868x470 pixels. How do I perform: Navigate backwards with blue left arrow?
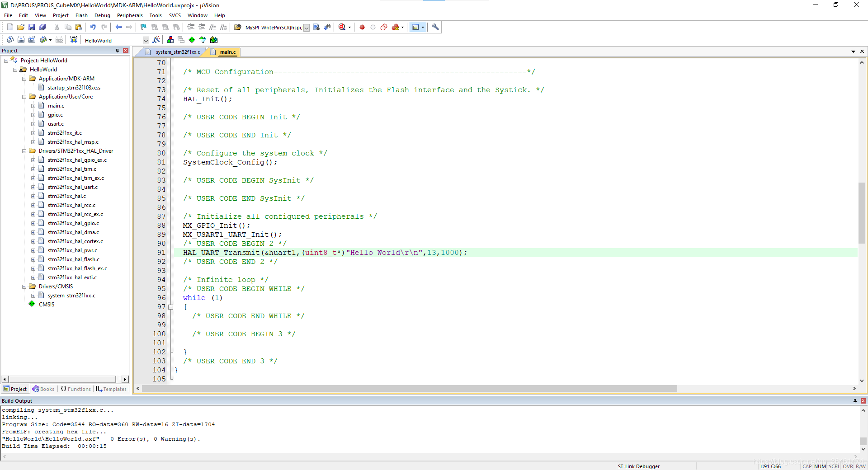118,27
